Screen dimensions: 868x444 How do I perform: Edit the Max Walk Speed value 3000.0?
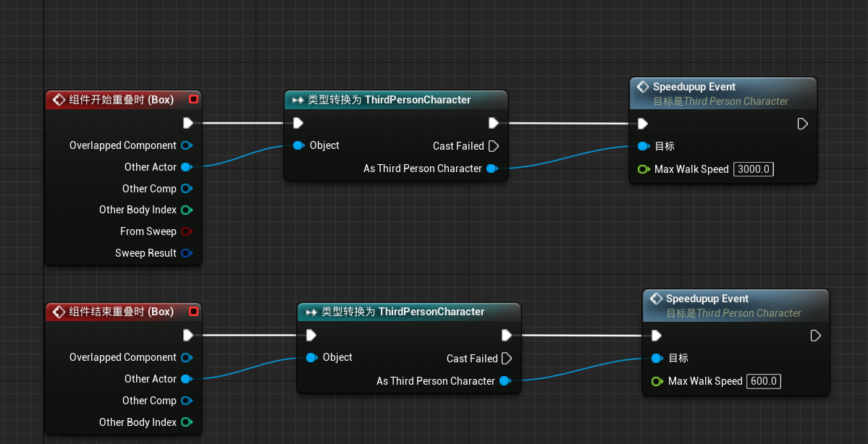753,168
